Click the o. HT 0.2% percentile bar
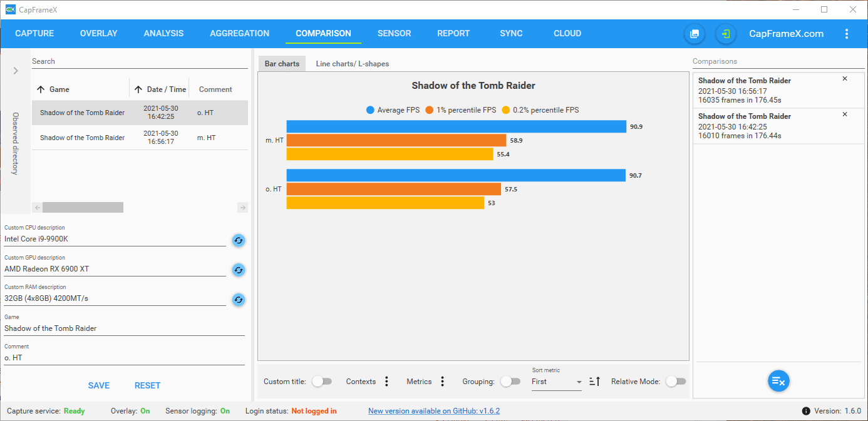868x421 pixels. (385, 203)
